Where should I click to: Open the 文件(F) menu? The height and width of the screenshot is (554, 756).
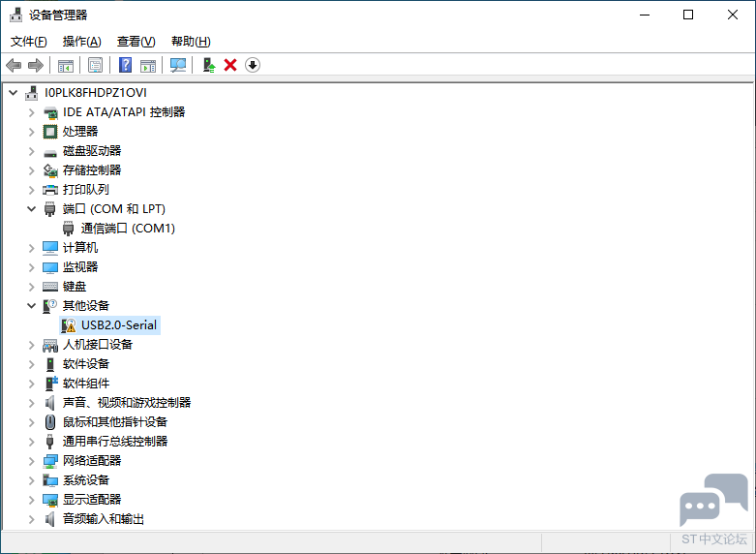[x=29, y=42]
